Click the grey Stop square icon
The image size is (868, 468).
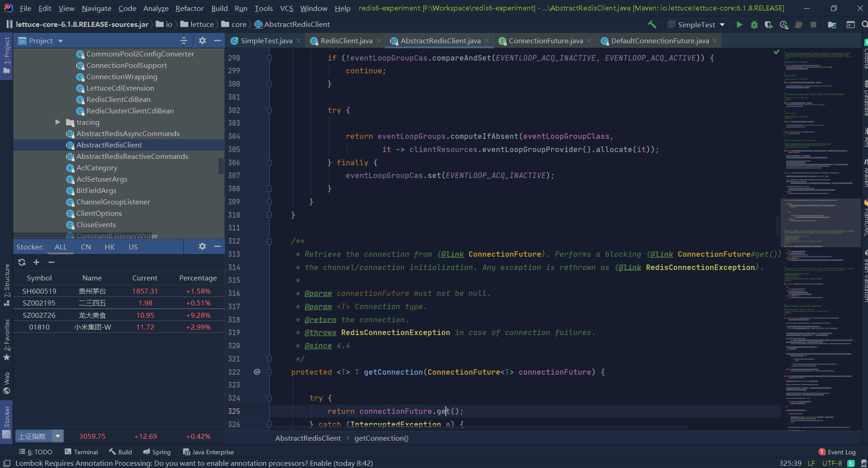click(x=813, y=25)
